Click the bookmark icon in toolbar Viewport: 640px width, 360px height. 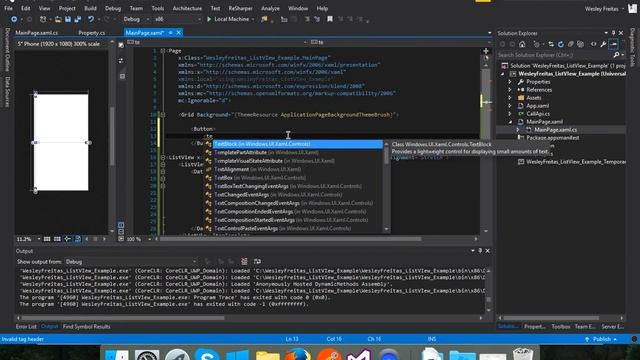[330, 19]
